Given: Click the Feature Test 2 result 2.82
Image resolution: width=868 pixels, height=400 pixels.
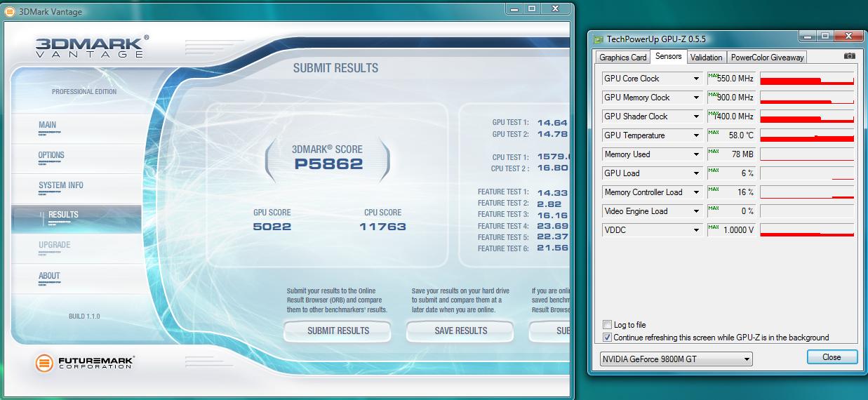Looking at the screenshot, I should coord(548,203).
